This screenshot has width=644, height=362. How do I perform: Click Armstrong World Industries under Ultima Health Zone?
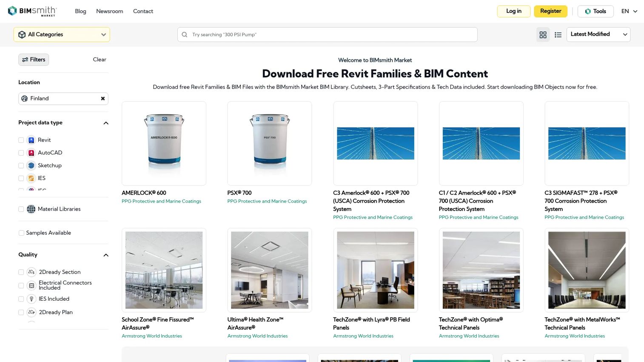[x=257, y=336]
